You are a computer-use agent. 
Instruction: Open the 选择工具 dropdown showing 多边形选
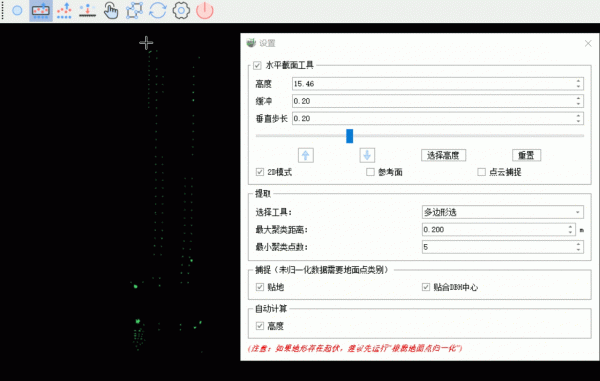503,212
